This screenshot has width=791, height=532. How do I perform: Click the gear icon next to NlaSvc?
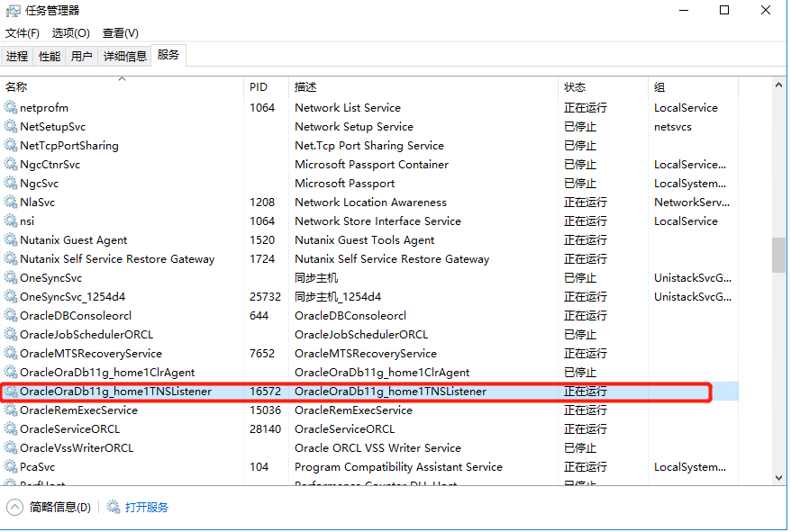[11, 202]
